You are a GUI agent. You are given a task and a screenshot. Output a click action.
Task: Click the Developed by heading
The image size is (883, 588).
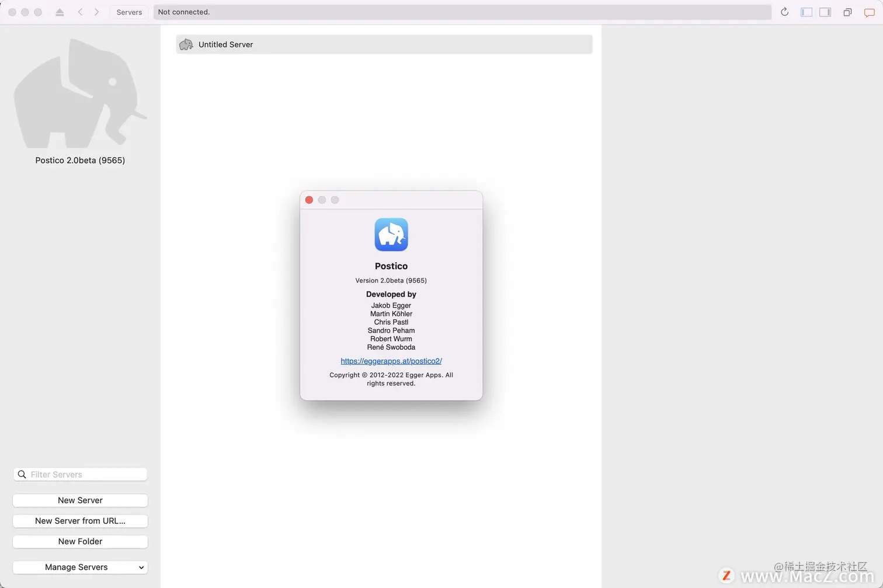[x=391, y=294]
